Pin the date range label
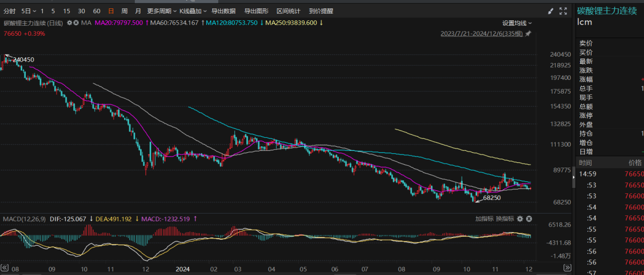644x275 pixels. (528, 34)
